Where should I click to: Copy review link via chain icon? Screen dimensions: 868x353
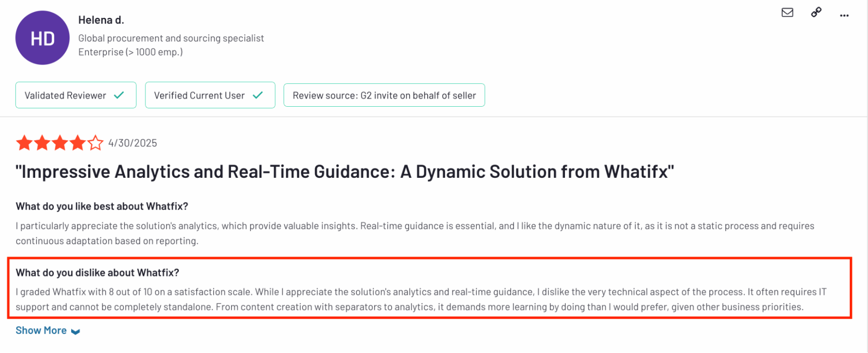coord(816,12)
